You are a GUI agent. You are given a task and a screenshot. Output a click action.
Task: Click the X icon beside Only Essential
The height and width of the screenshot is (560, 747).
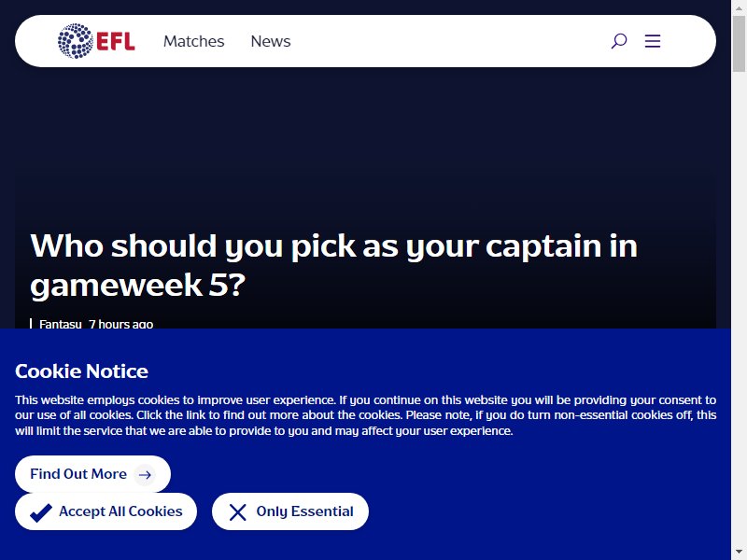click(237, 512)
